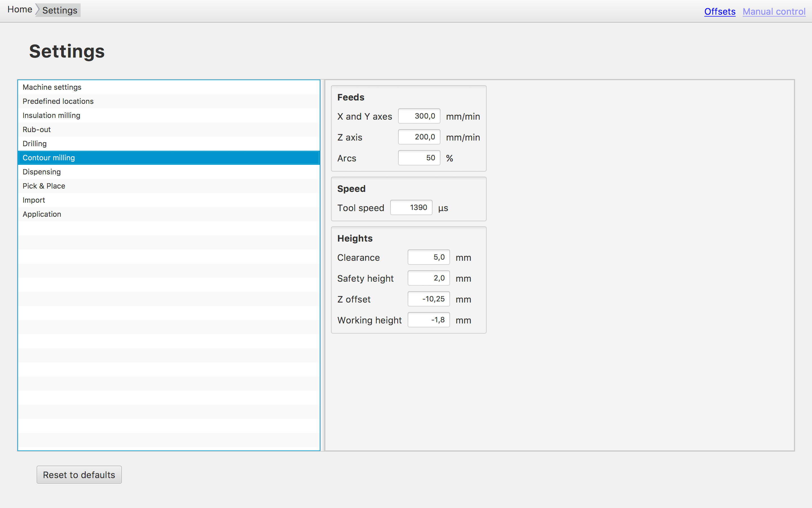The height and width of the screenshot is (508, 812).
Task: Select Pick & Place category
Action: click(x=169, y=186)
